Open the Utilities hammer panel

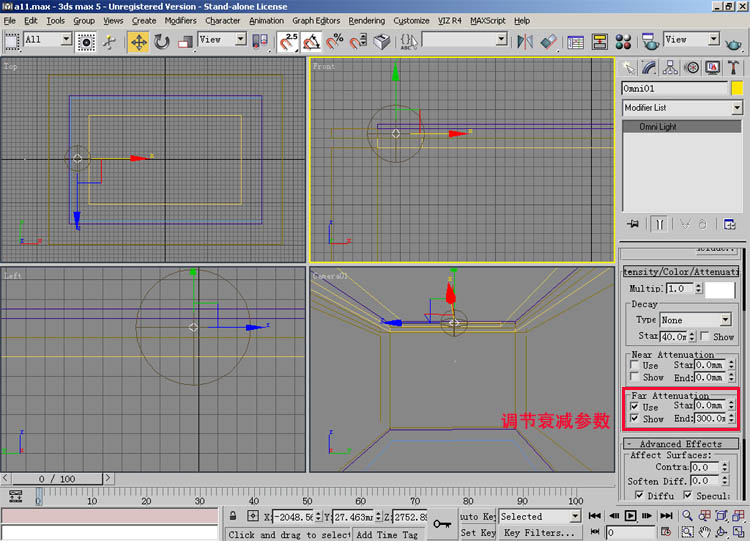click(x=732, y=68)
